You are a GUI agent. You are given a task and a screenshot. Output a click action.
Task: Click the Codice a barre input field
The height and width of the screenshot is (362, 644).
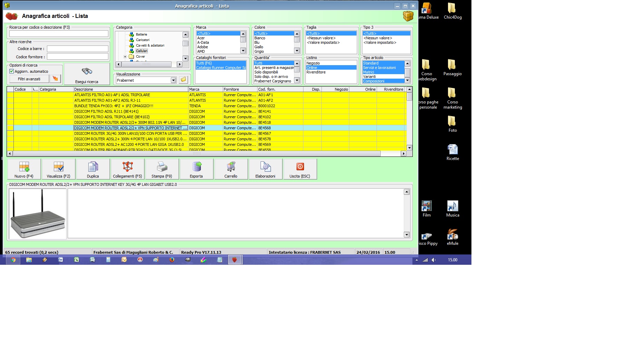[78, 49]
